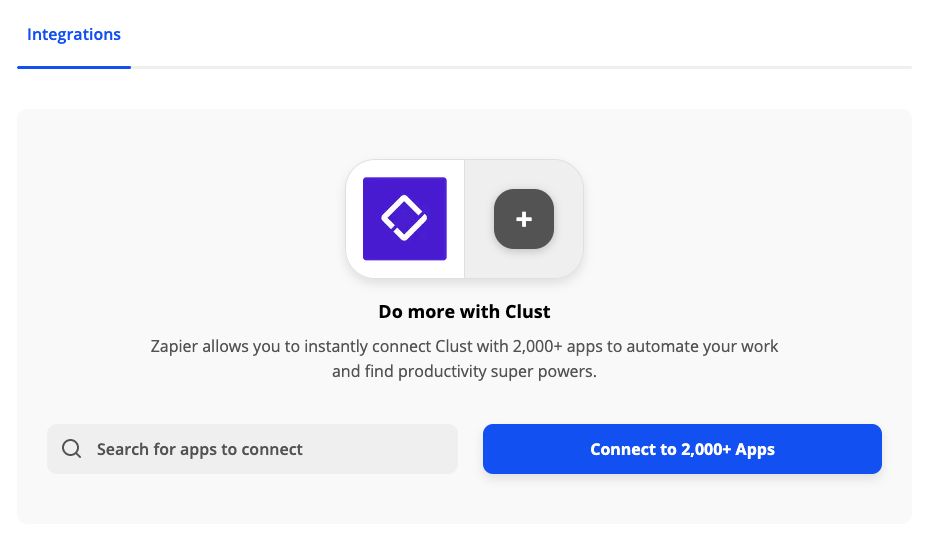This screenshot has height=556, width=942.
Task: Click the placeholder text in the search box
Action: 200,449
